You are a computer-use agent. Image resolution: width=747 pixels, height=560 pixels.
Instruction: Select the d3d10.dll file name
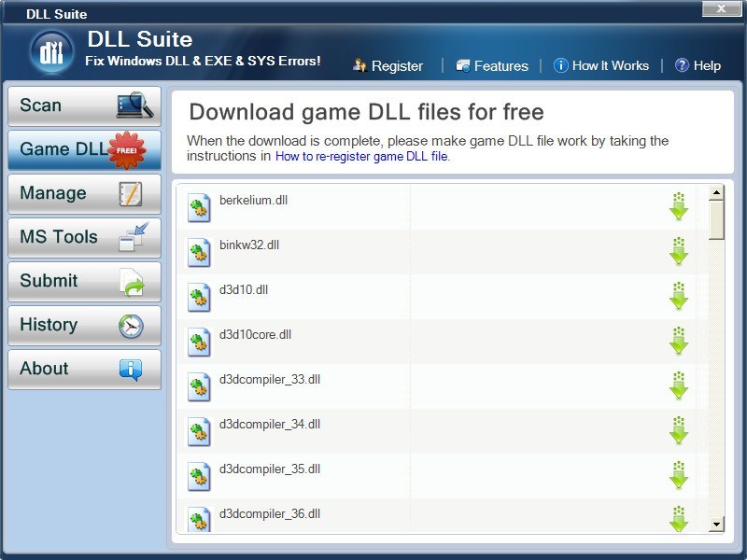click(x=244, y=289)
